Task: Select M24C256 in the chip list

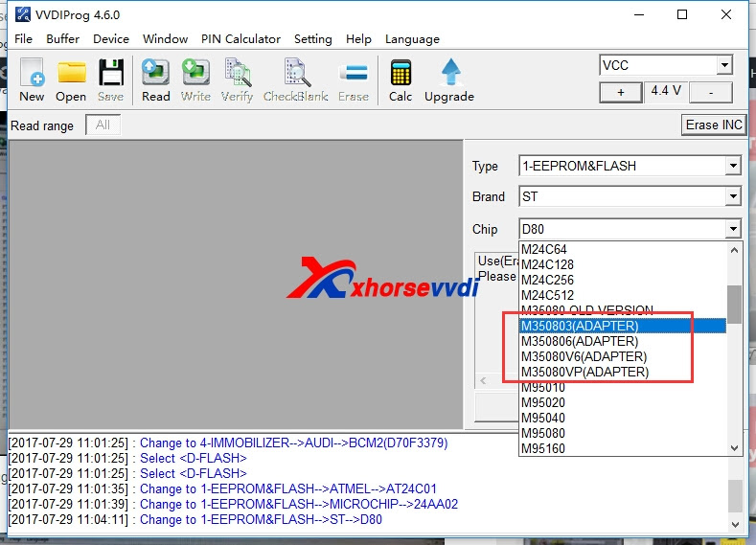Action: [x=623, y=280]
